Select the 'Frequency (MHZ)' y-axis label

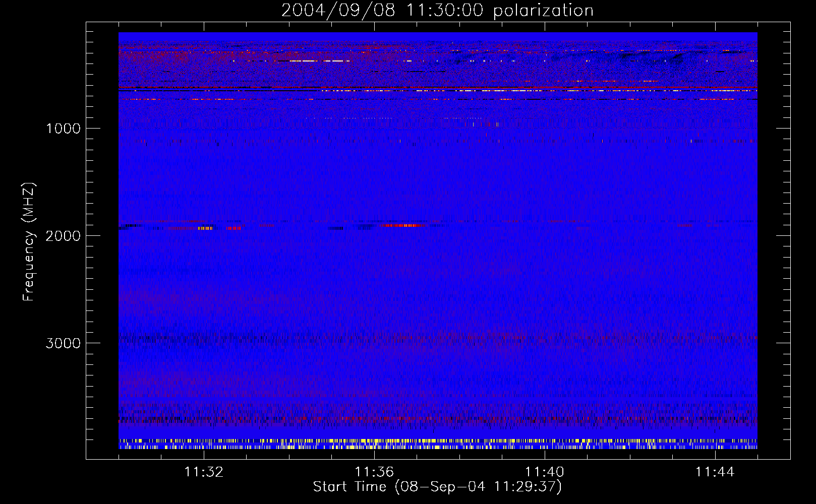29,242
